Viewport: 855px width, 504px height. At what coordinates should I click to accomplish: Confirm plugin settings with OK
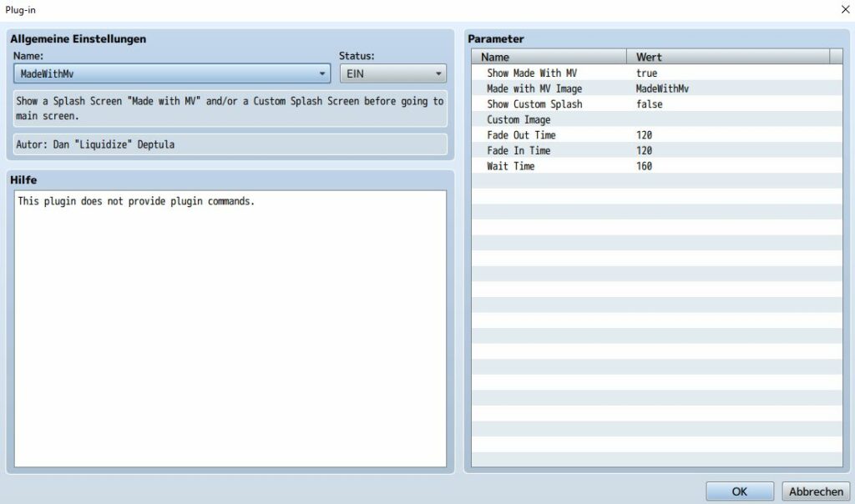tap(739, 491)
